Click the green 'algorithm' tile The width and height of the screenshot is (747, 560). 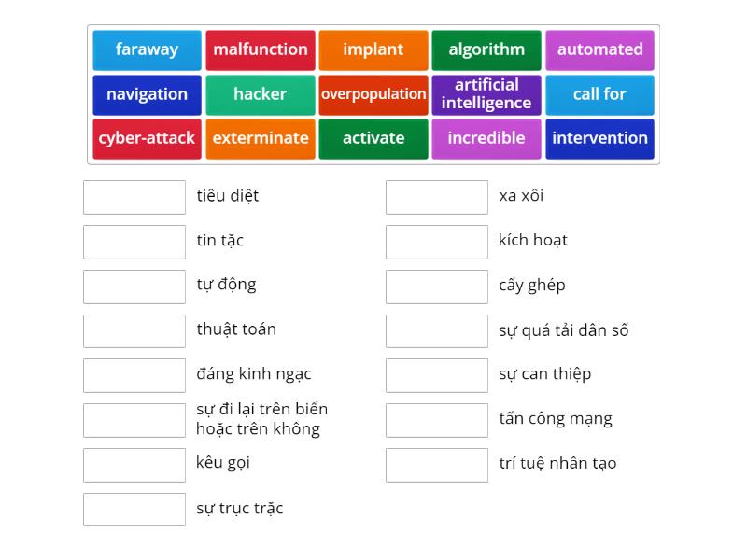(x=486, y=50)
